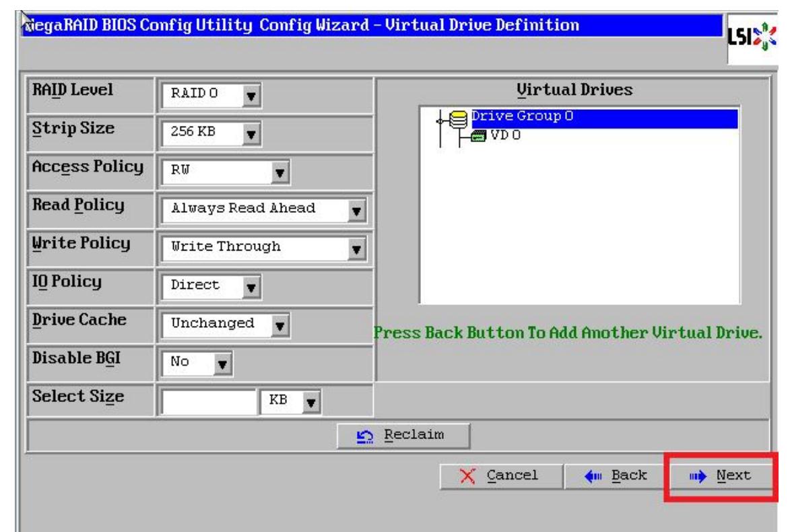Open the Drive Cache dropdown showing Unchanged
Viewport: 790px width, 532px height.
[226, 325]
